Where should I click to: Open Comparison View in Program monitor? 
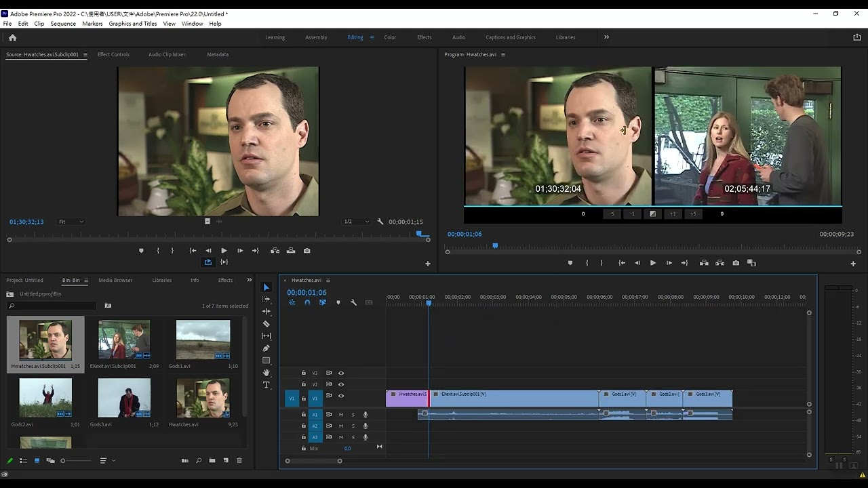(x=751, y=263)
